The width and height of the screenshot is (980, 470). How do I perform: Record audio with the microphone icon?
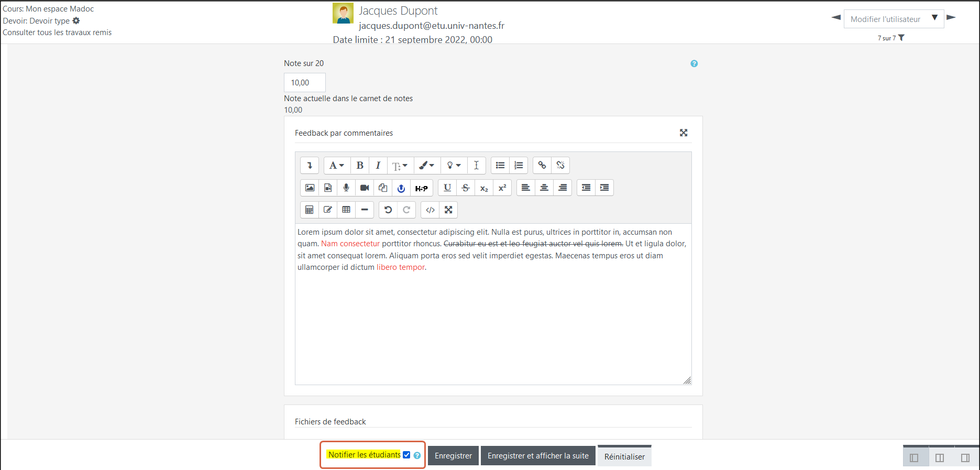[346, 188]
